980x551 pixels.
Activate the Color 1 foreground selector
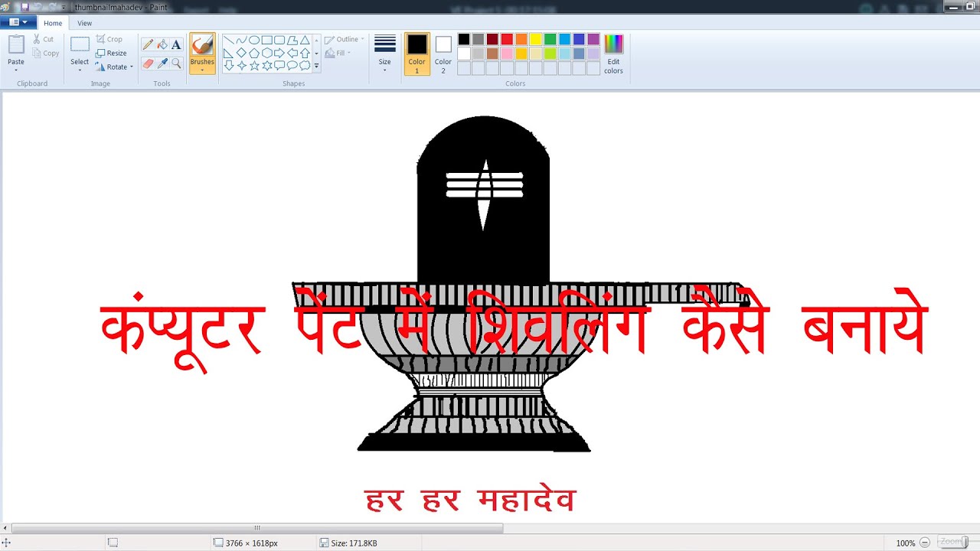pyautogui.click(x=417, y=54)
